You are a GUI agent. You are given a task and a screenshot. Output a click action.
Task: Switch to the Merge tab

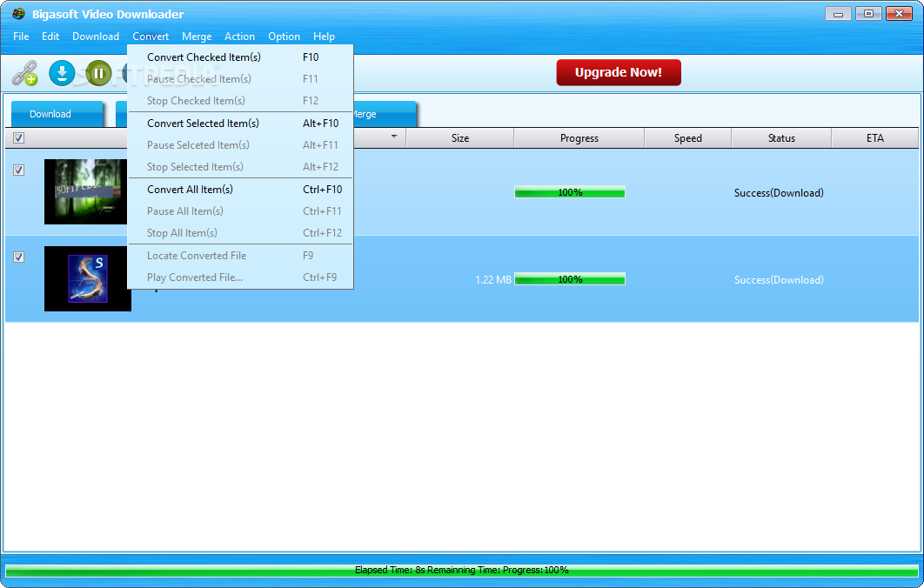pyautogui.click(x=385, y=114)
